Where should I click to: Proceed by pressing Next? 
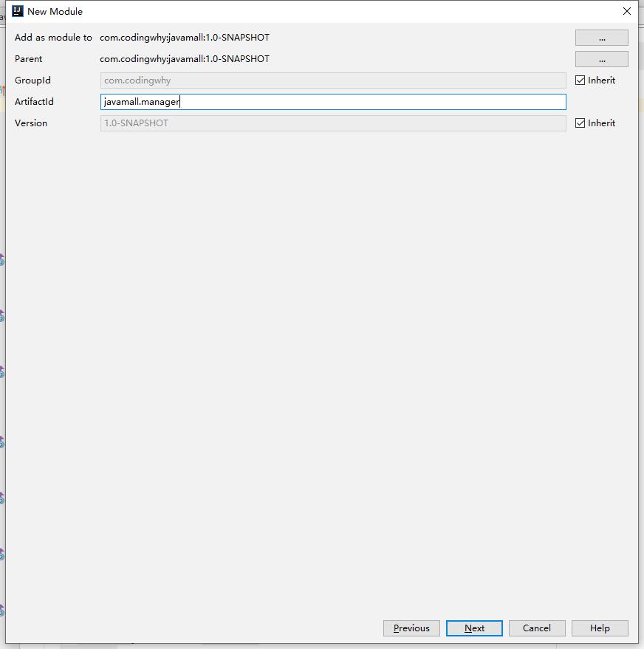[474, 628]
